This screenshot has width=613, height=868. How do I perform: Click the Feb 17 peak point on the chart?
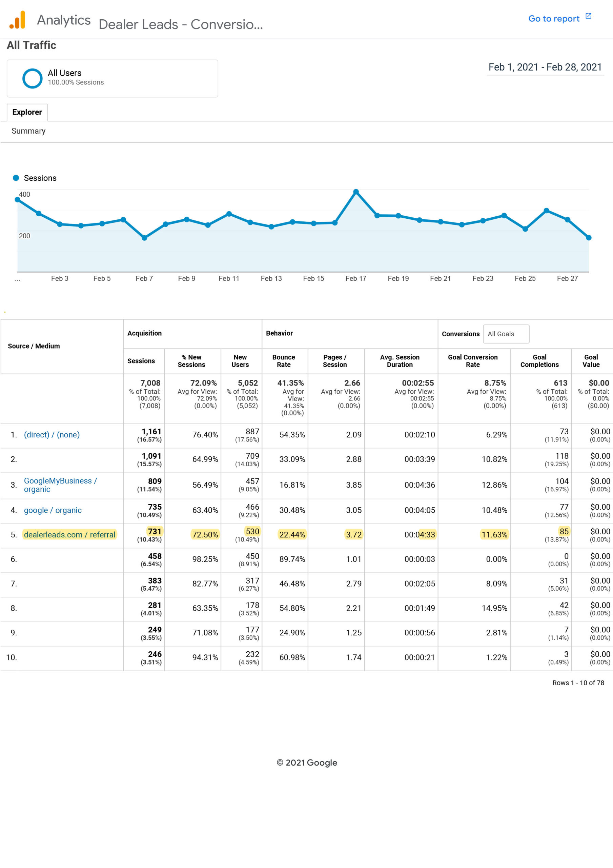(355, 192)
